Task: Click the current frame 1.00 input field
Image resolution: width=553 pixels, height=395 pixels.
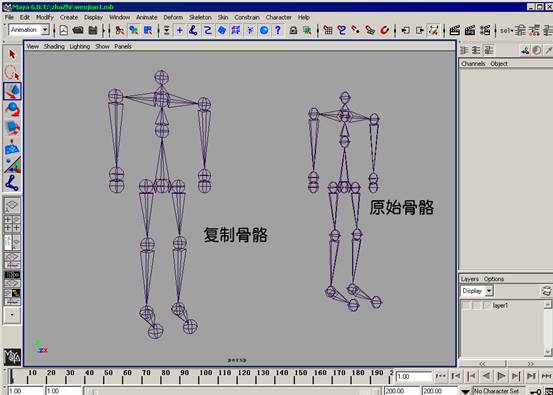Action: pyautogui.click(x=413, y=377)
